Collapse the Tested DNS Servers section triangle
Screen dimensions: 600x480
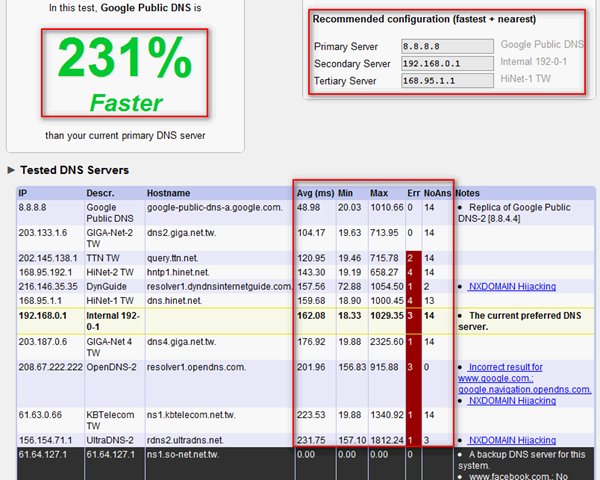tap(11, 170)
